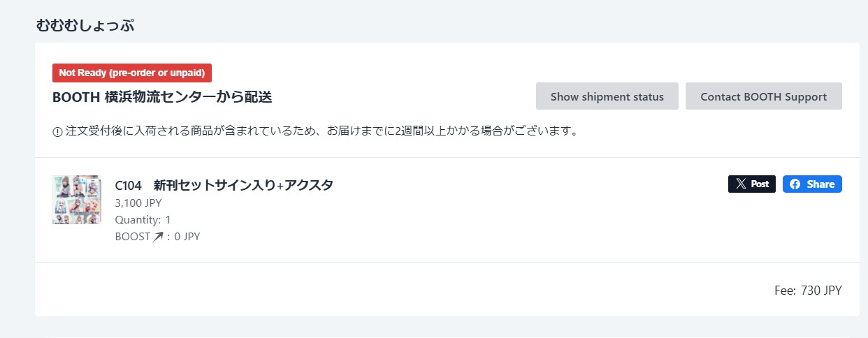Click the circled exclamation notice icon

pos(57,132)
